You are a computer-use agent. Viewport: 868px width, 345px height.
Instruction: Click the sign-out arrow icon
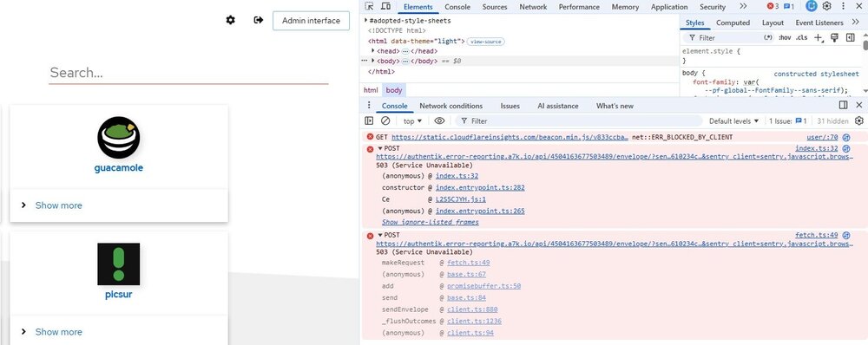259,20
